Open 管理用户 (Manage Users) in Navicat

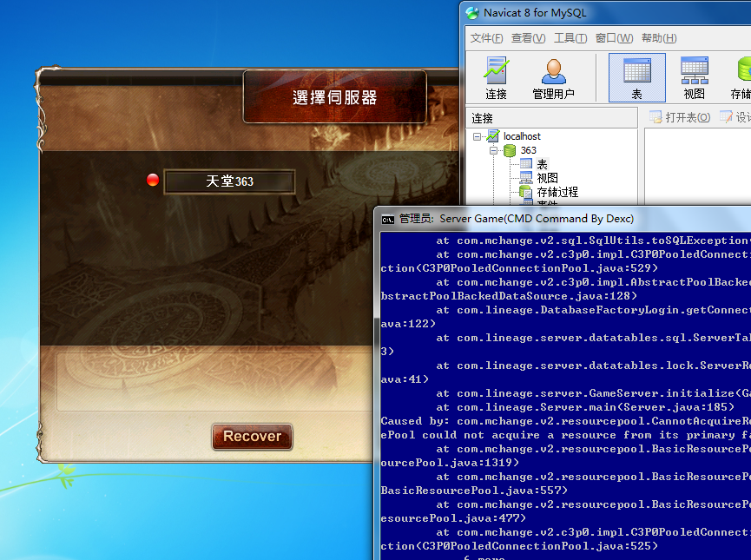pyautogui.click(x=553, y=78)
